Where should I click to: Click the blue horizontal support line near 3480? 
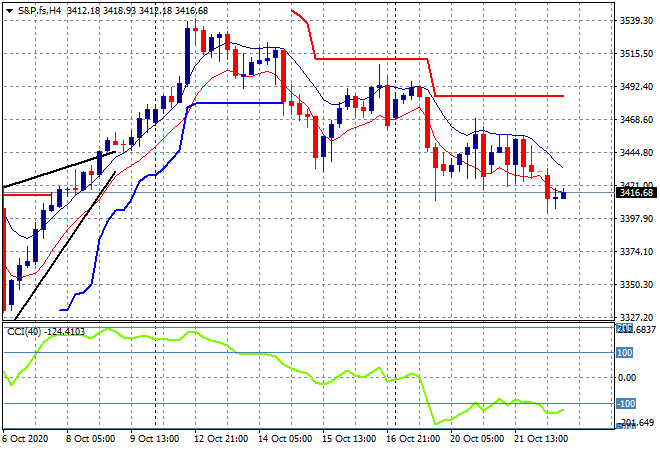(x=238, y=103)
